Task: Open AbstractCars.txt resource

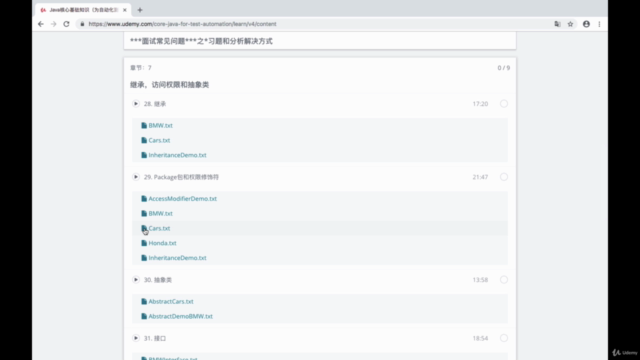Action: tap(171, 302)
